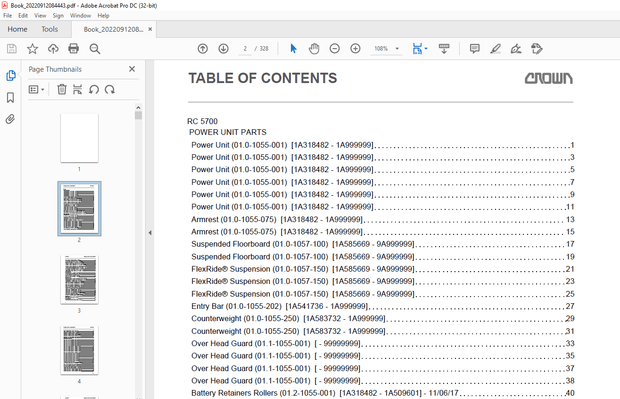
Task: Click thumbnail scrollbar up arrow
Action: pos(138,107)
